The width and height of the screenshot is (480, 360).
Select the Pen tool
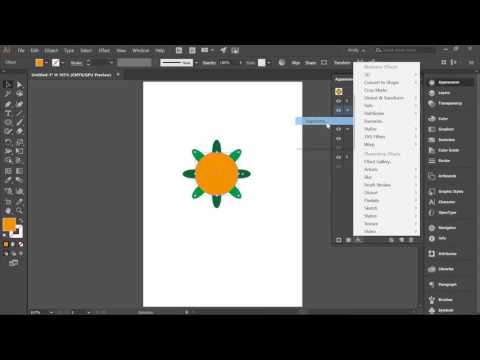click(x=8, y=104)
